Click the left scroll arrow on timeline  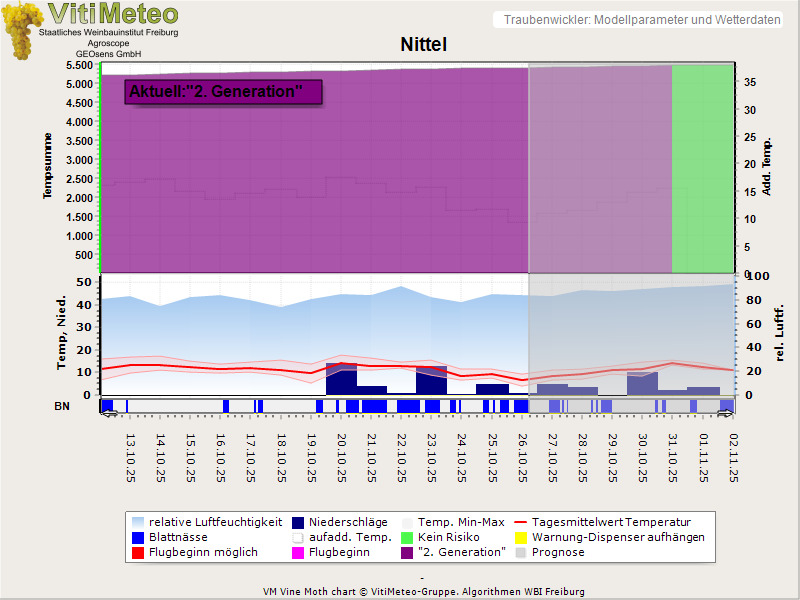point(109,413)
